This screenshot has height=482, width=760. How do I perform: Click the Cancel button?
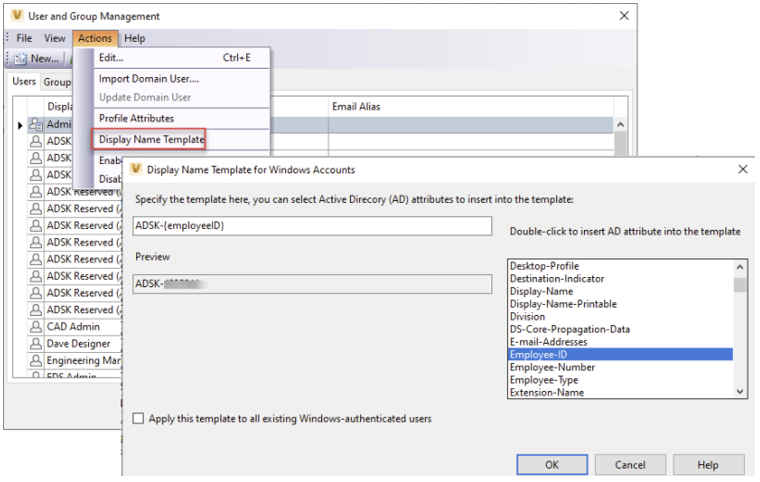click(x=630, y=465)
